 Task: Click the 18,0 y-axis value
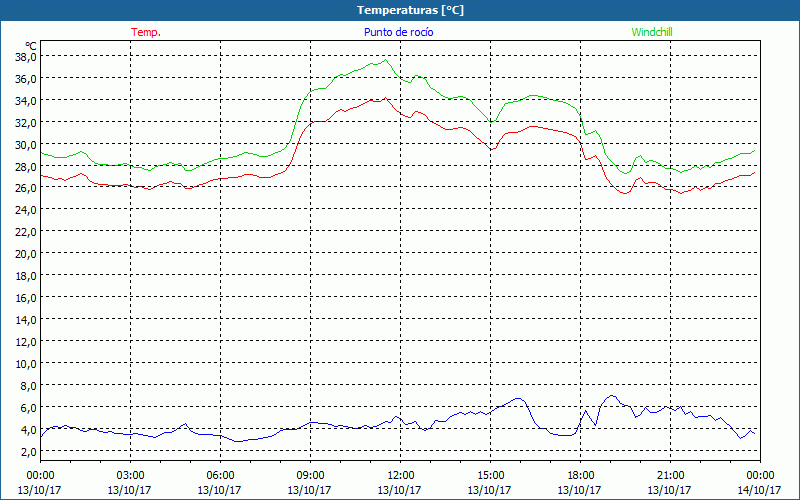tap(26, 276)
